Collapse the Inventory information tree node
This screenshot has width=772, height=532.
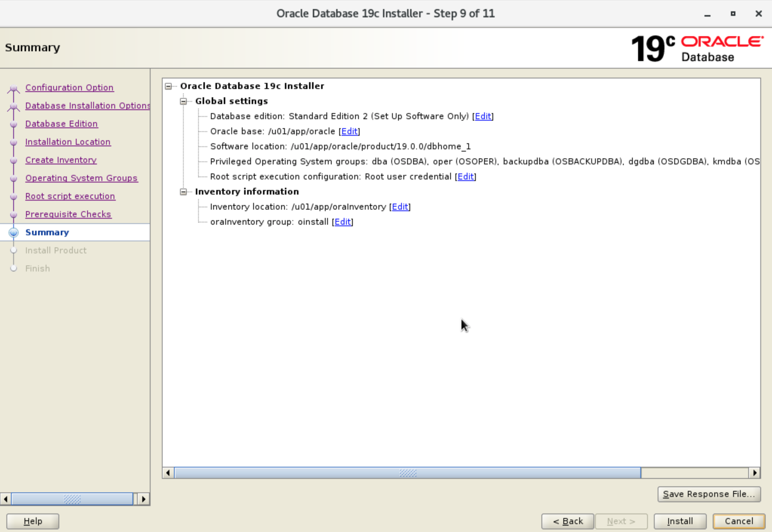point(183,192)
